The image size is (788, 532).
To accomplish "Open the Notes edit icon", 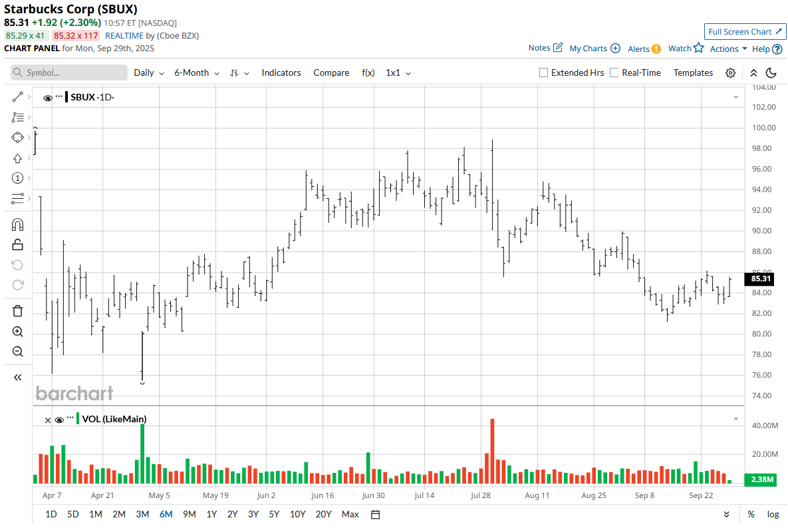I will 558,48.
